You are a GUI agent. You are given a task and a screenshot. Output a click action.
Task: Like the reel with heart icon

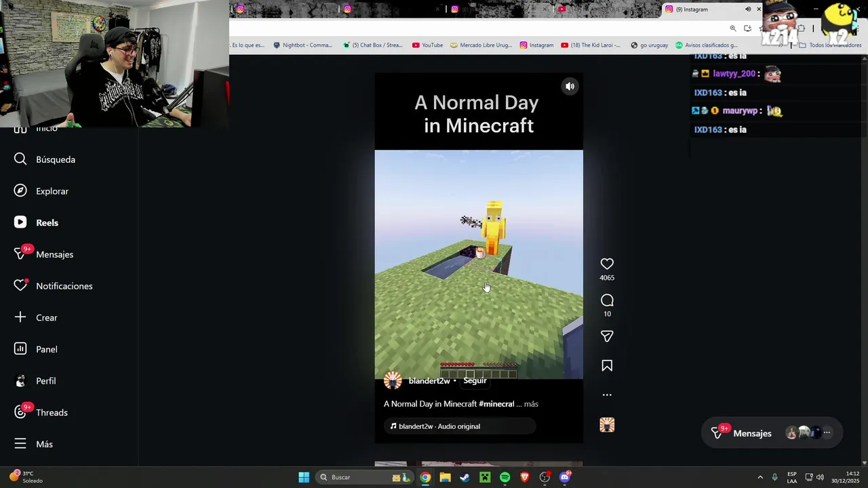pyautogui.click(x=607, y=264)
